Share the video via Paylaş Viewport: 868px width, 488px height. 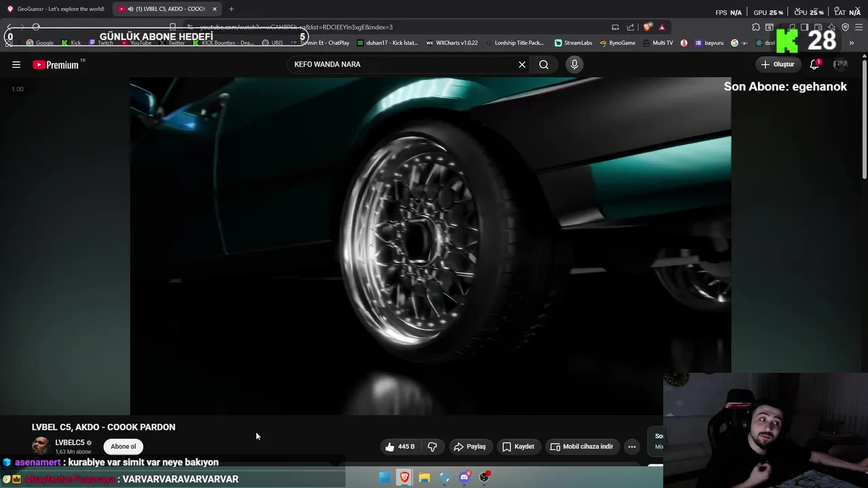point(470,447)
